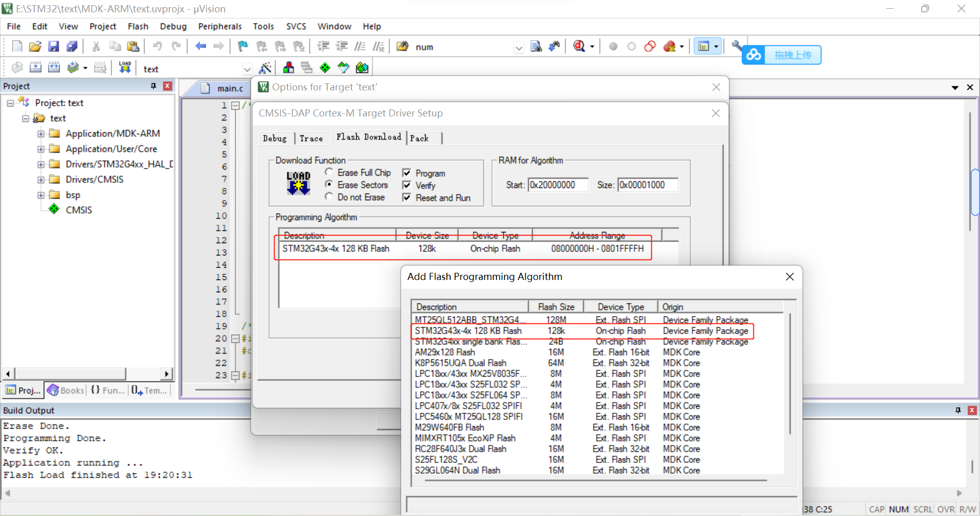The image size is (980, 516).
Task: Toggle the Reset and Run checkbox
Action: pyautogui.click(x=407, y=197)
